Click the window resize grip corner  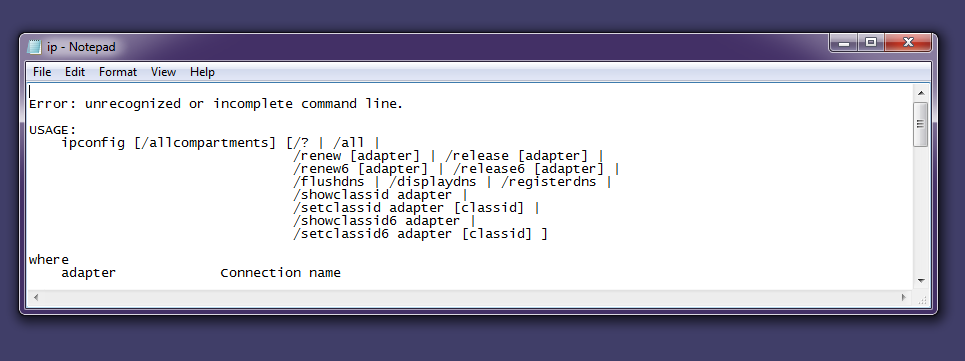pyautogui.click(x=922, y=298)
